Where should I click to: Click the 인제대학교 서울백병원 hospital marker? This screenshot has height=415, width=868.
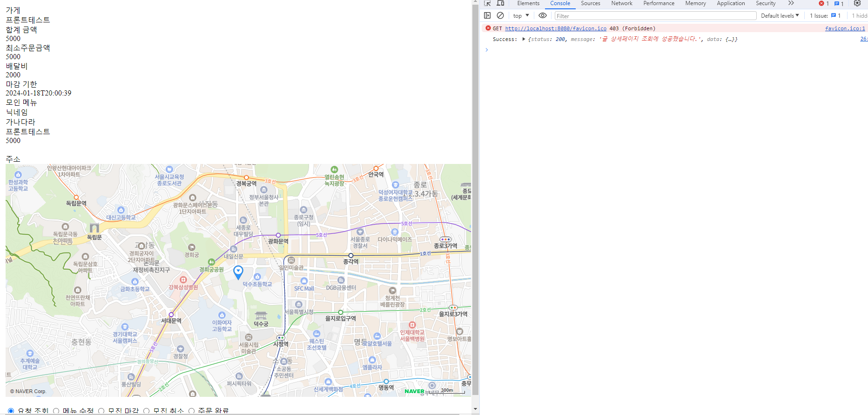(412, 325)
